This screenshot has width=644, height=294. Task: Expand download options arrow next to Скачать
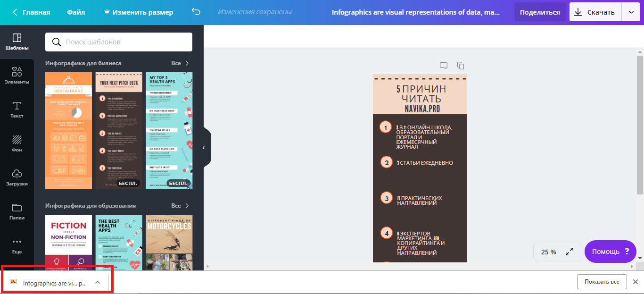point(631,12)
